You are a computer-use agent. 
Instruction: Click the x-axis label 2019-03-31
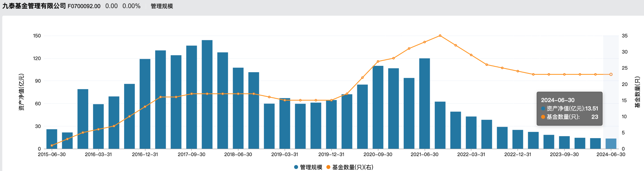click(285, 155)
